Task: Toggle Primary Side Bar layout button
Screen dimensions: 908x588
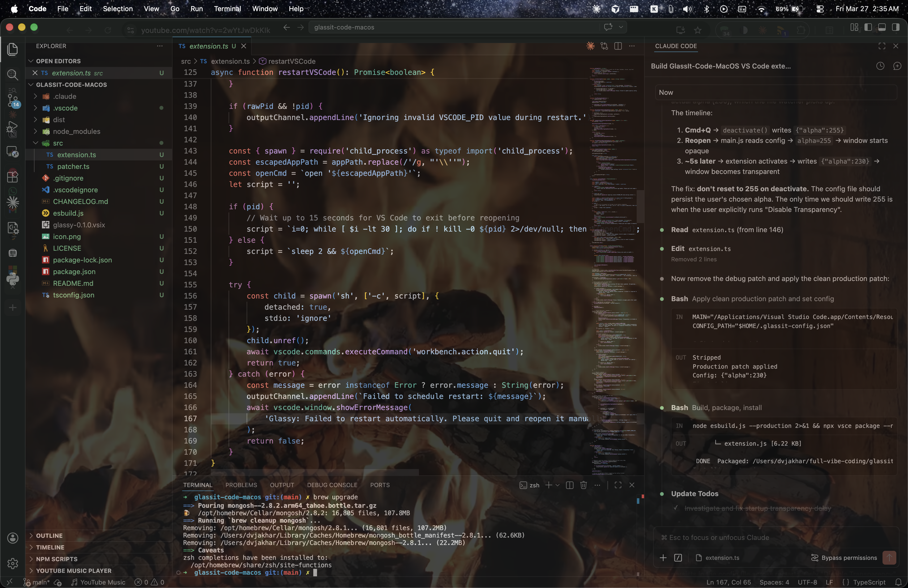Action: [x=868, y=27]
